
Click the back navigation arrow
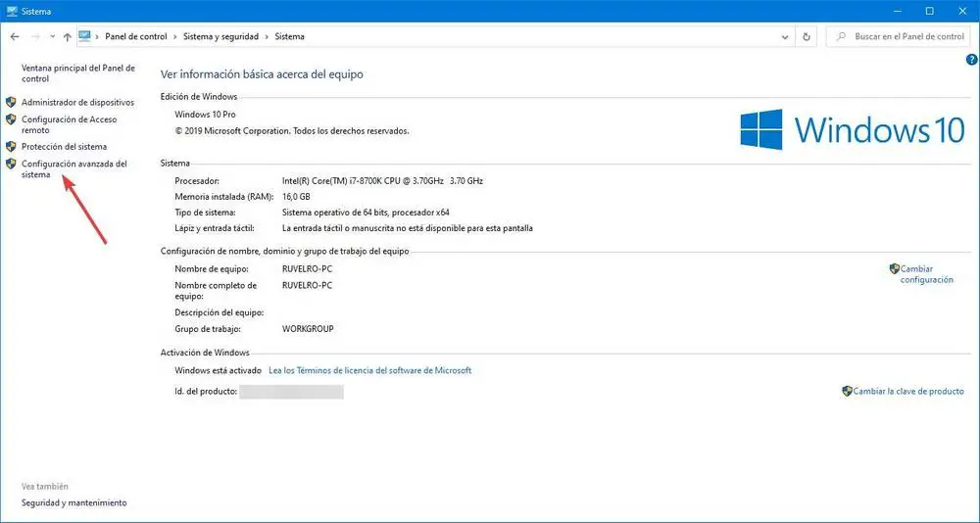point(15,37)
